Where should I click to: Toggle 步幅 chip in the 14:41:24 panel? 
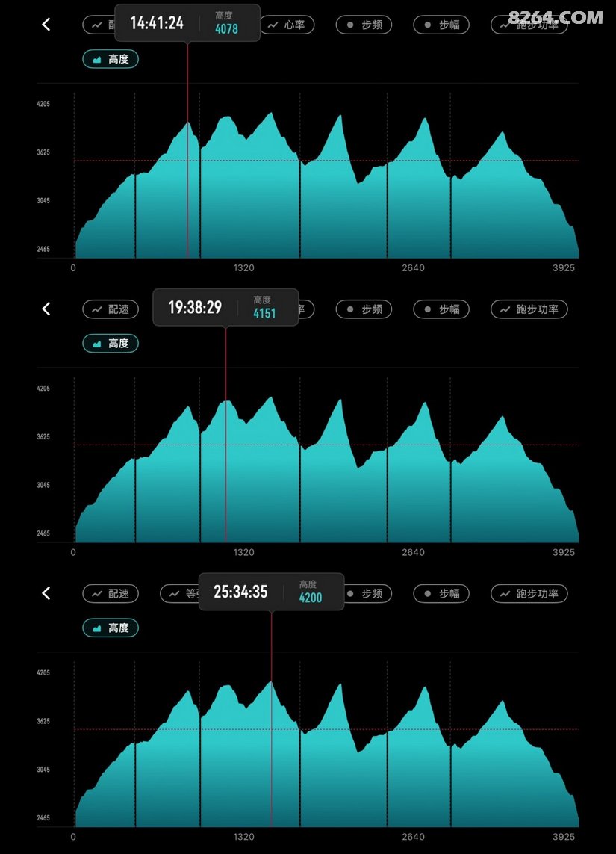click(441, 25)
